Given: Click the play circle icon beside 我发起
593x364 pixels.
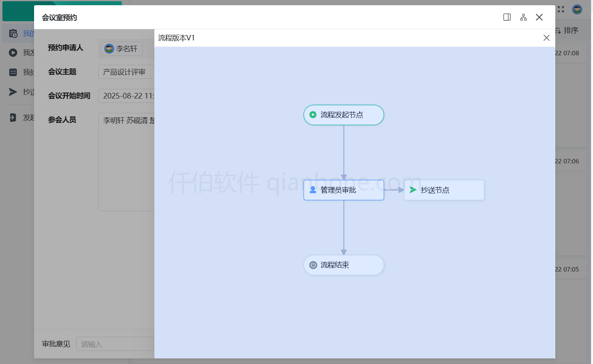Looking at the screenshot, I should [x=12, y=52].
